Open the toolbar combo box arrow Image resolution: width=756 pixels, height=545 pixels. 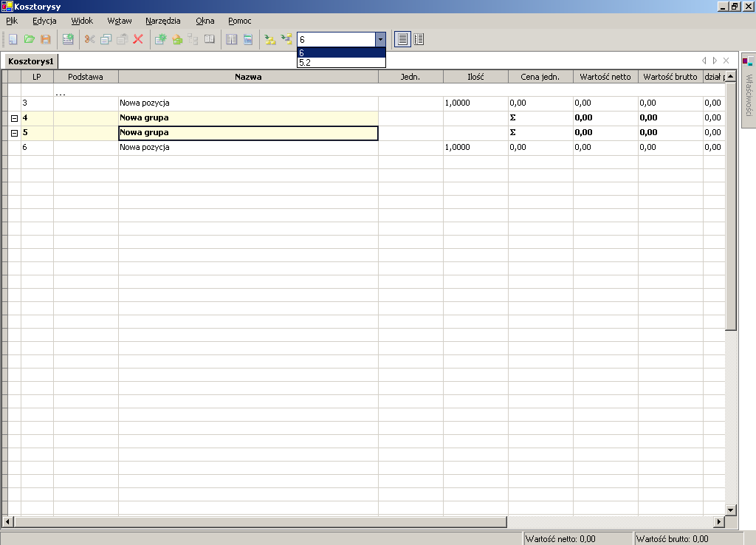coord(380,40)
